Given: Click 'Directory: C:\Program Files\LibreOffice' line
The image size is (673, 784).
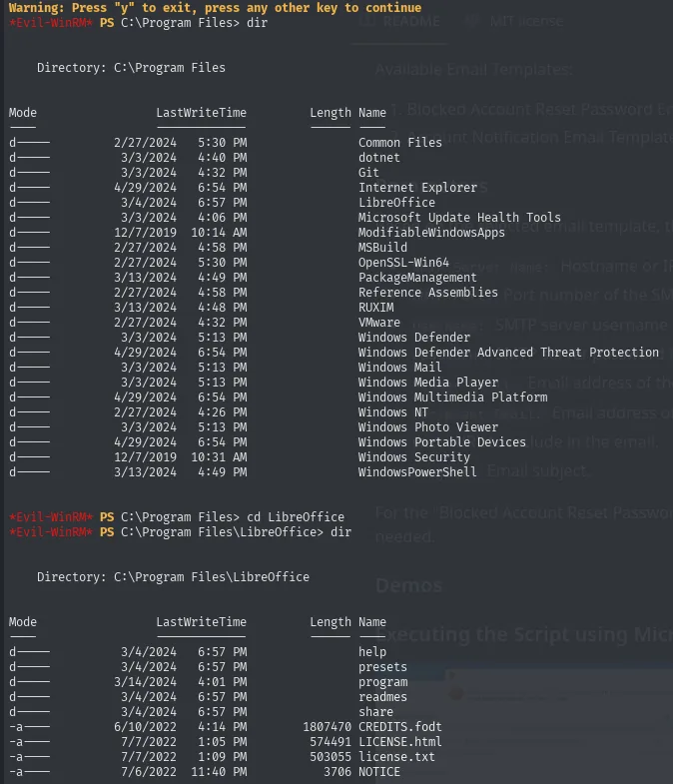Looking at the screenshot, I should pos(173,577).
